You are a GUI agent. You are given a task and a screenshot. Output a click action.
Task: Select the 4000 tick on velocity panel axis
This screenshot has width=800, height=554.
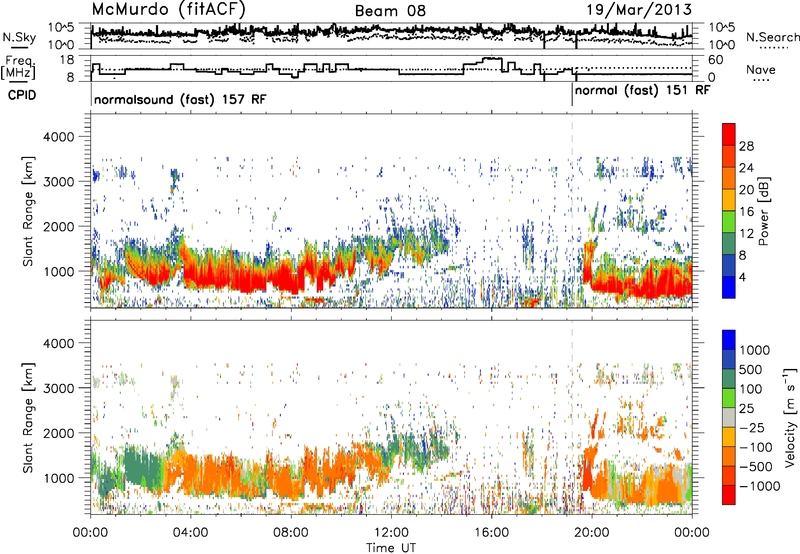[x=58, y=343]
